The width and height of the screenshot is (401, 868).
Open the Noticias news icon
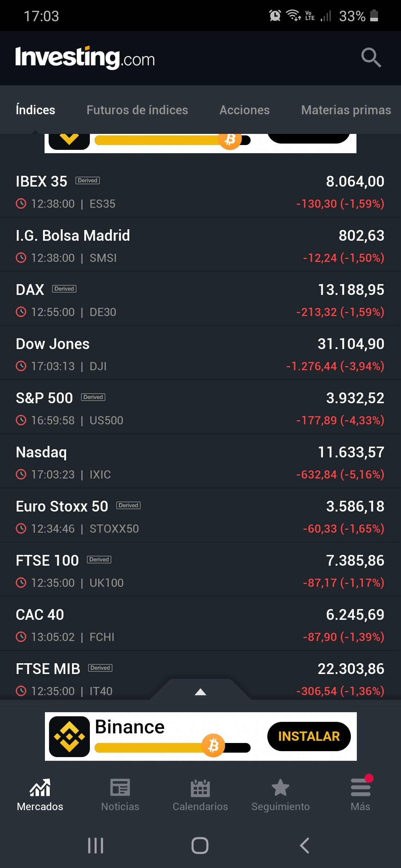point(120,787)
